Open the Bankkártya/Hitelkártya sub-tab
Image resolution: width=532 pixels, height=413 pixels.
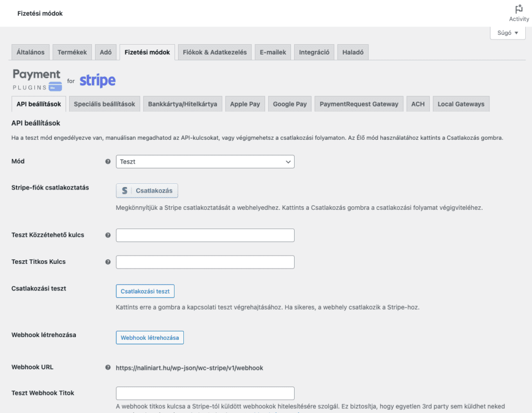182,104
